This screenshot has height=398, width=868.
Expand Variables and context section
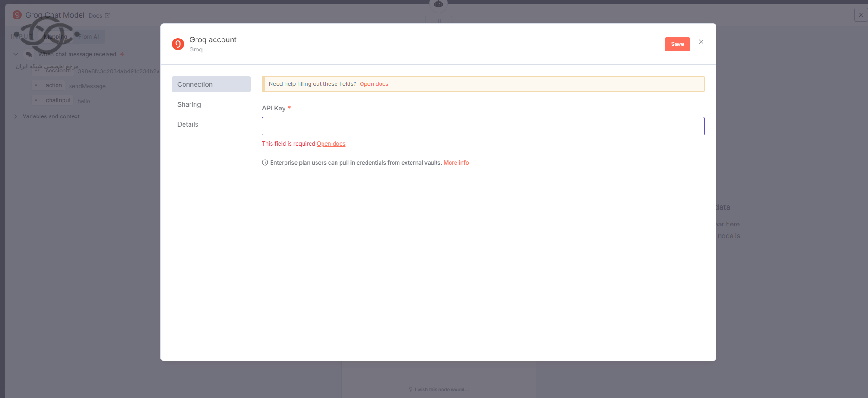point(16,116)
